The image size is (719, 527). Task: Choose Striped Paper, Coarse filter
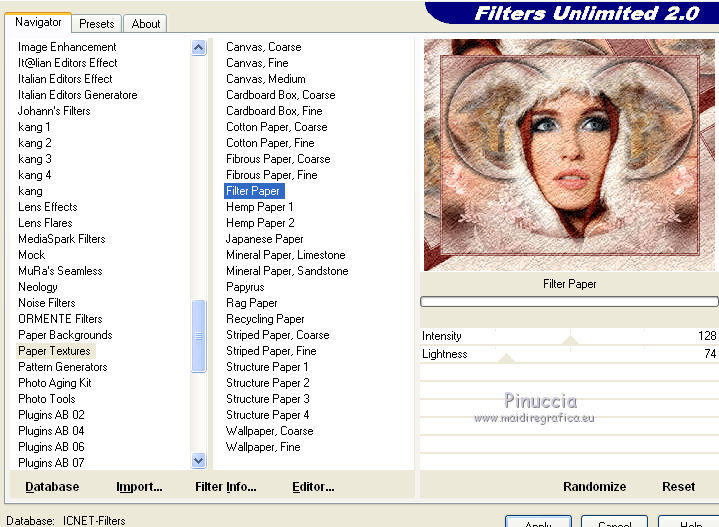click(x=277, y=335)
